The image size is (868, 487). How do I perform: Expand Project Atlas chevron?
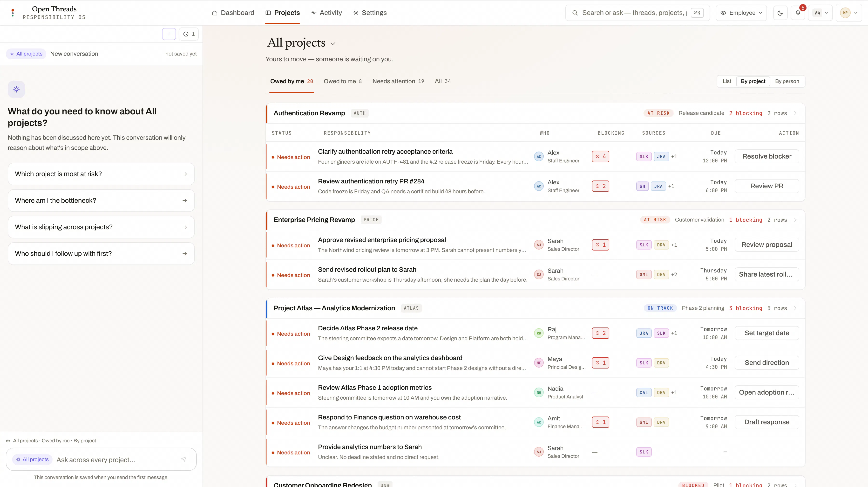pyautogui.click(x=795, y=308)
